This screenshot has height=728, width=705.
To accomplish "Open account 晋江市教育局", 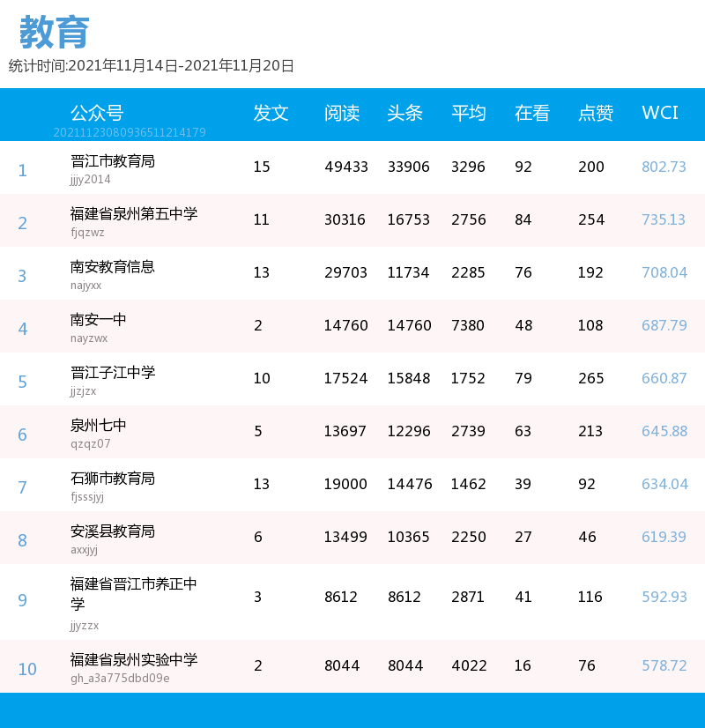I will click(112, 161).
